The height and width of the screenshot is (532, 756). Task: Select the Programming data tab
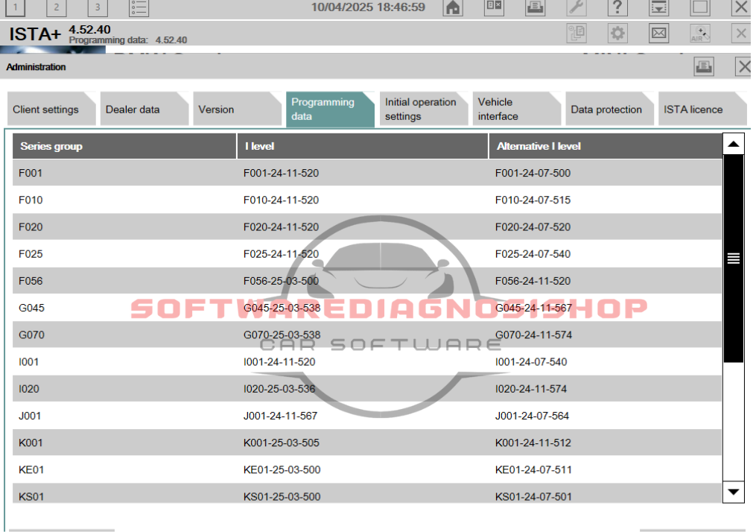[x=330, y=110]
